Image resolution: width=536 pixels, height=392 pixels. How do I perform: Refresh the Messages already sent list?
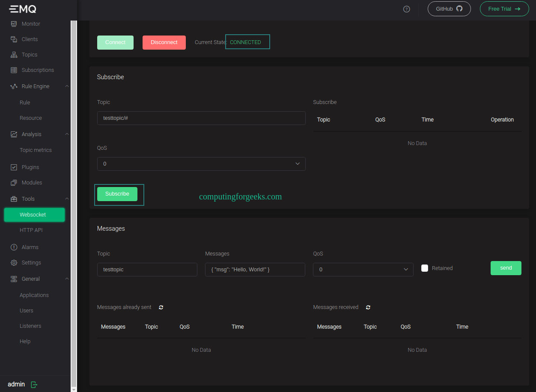161,307
